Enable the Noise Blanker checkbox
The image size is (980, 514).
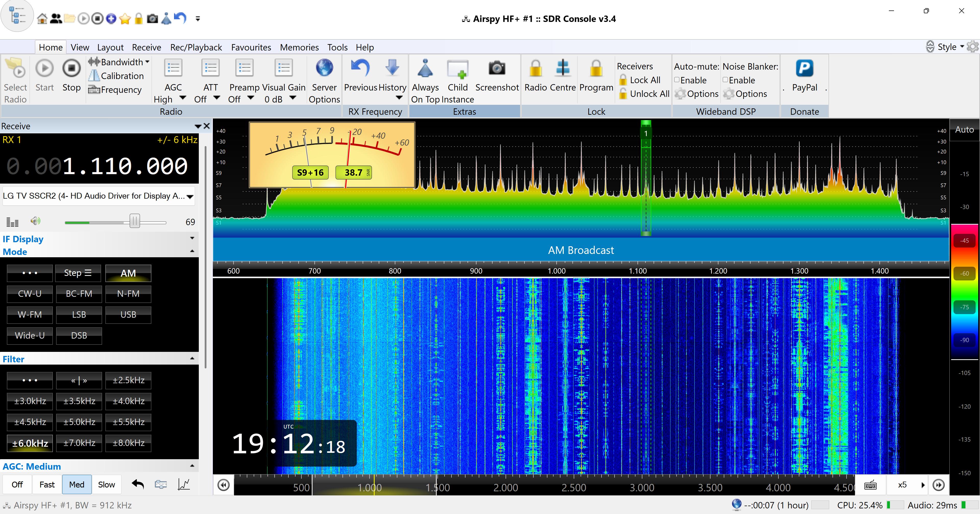tap(725, 80)
